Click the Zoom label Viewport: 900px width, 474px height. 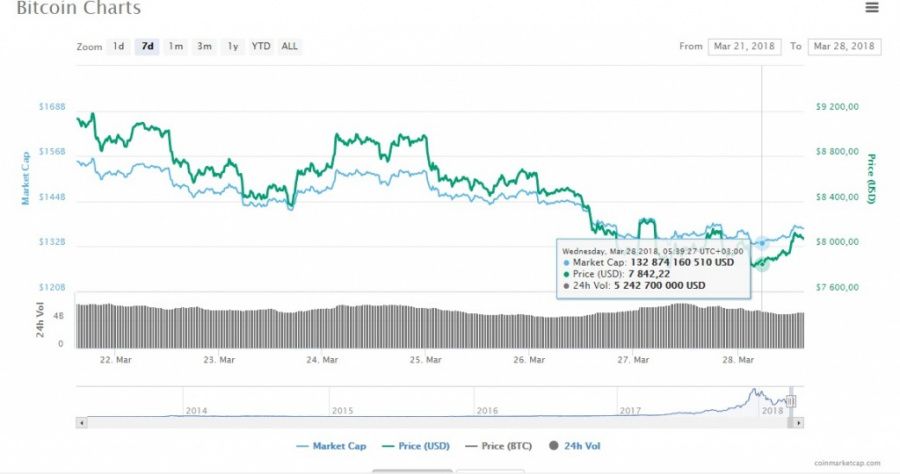coord(89,46)
